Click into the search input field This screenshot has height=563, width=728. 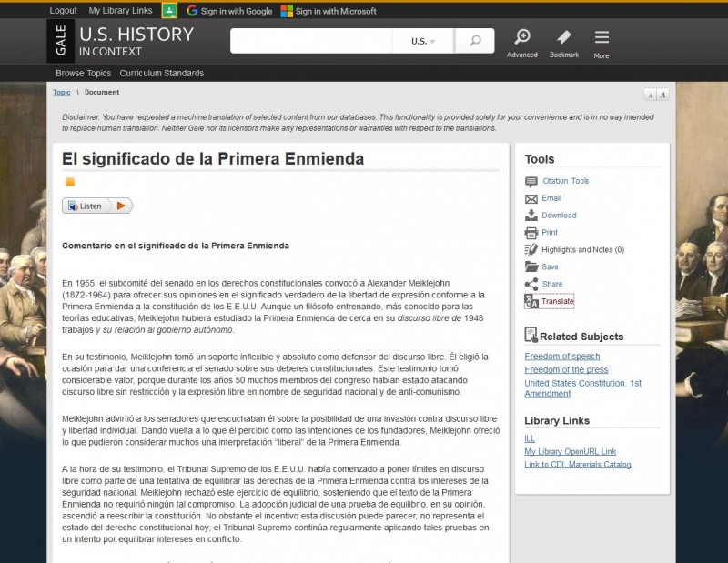[x=311, y=41]
